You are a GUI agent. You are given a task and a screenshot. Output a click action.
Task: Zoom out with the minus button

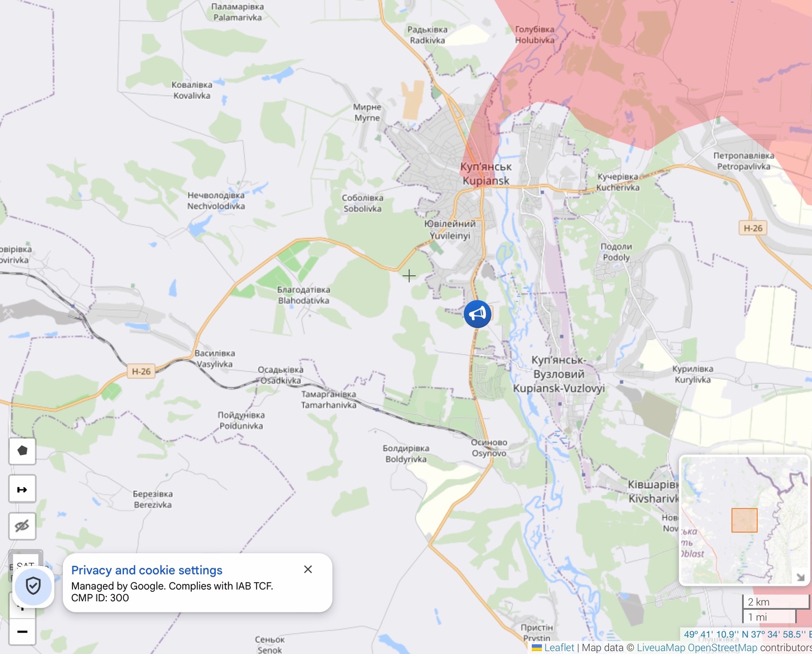[22, 632]
